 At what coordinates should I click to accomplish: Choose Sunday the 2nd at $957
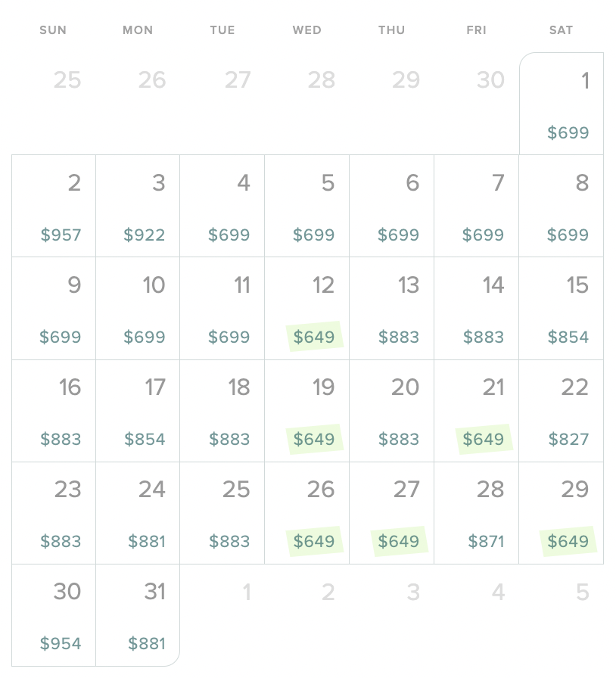pos(54,206)
